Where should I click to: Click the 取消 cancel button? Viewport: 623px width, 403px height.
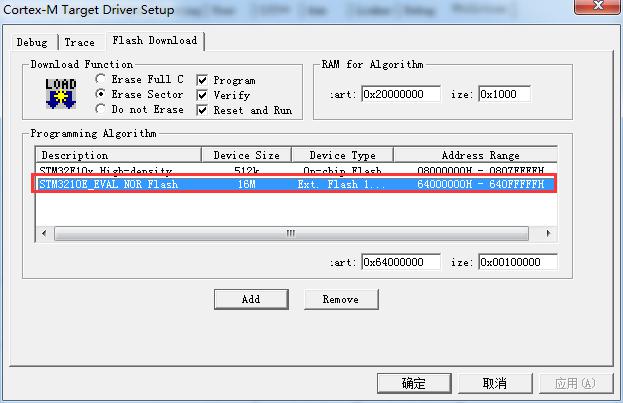[495, 383]
